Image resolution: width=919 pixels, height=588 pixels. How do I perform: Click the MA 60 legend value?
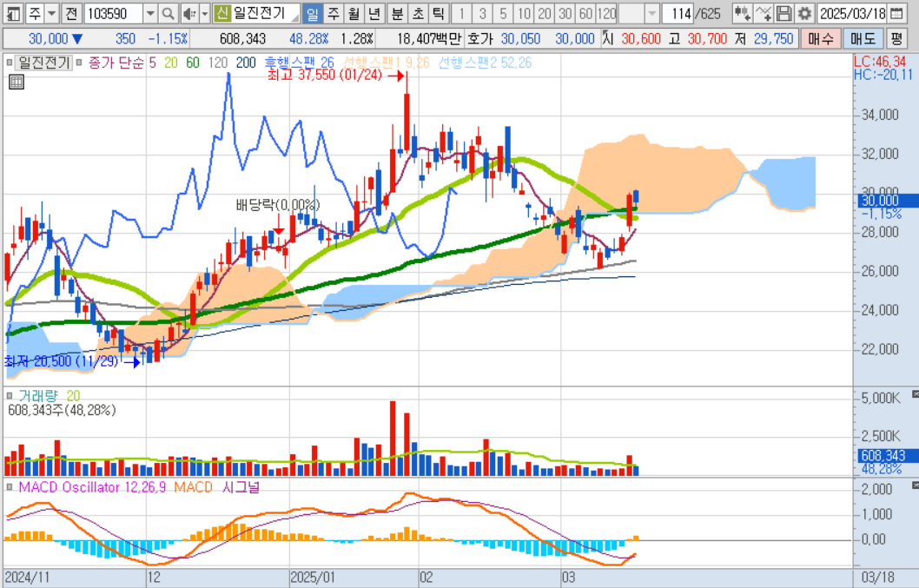pos(193,63)
